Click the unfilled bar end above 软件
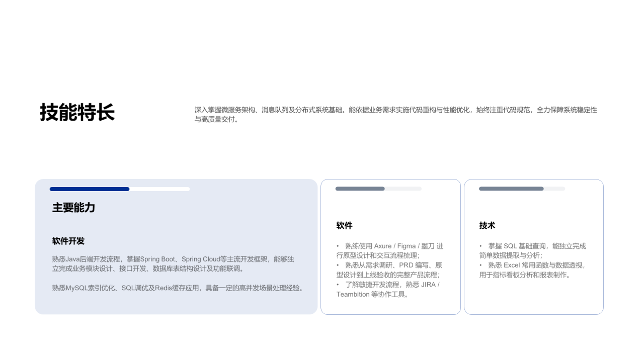This screenshot has height=362, width=644. tap(403, 189)
